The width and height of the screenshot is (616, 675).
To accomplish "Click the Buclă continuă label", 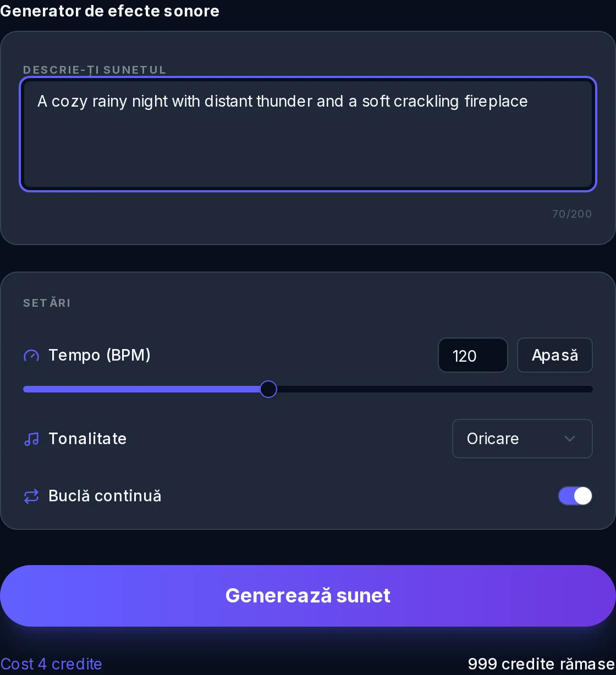I will (105, 496).
